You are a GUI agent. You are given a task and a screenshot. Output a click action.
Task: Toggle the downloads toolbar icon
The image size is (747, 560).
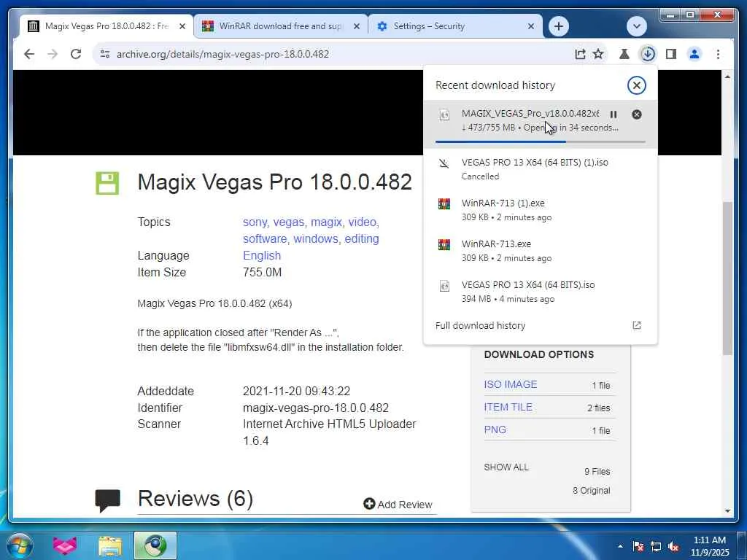coord(648,54)
